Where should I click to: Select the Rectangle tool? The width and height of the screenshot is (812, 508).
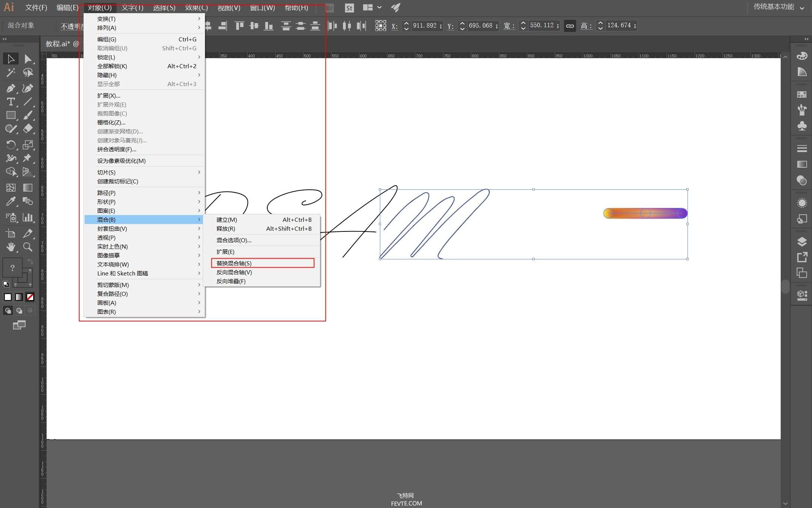pos(10,115)
